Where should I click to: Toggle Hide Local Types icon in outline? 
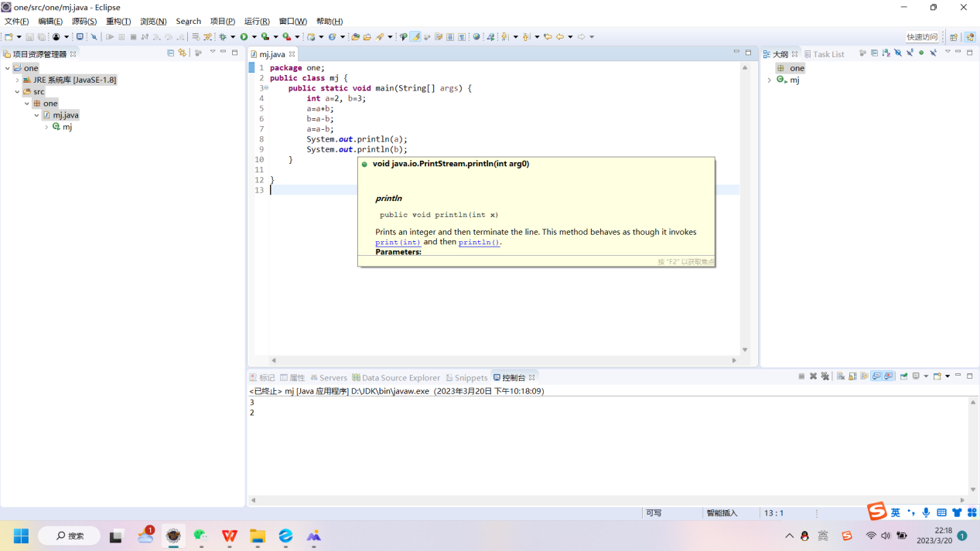tap(933, 53)
